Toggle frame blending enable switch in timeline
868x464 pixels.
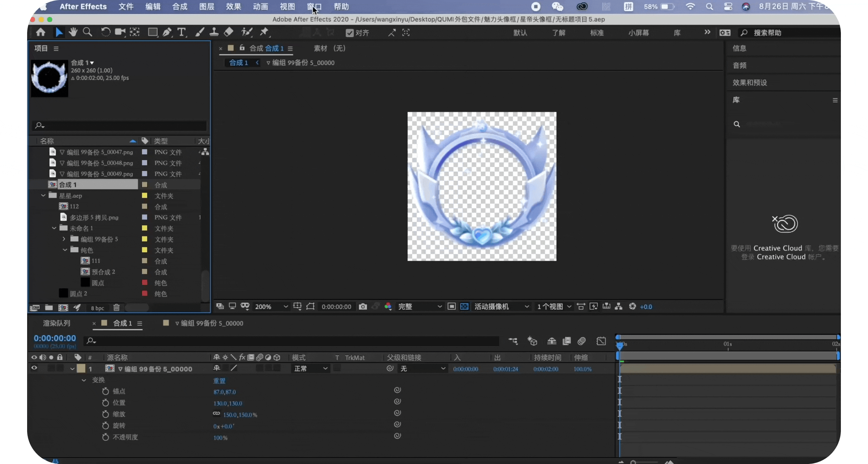click(567, 341)
